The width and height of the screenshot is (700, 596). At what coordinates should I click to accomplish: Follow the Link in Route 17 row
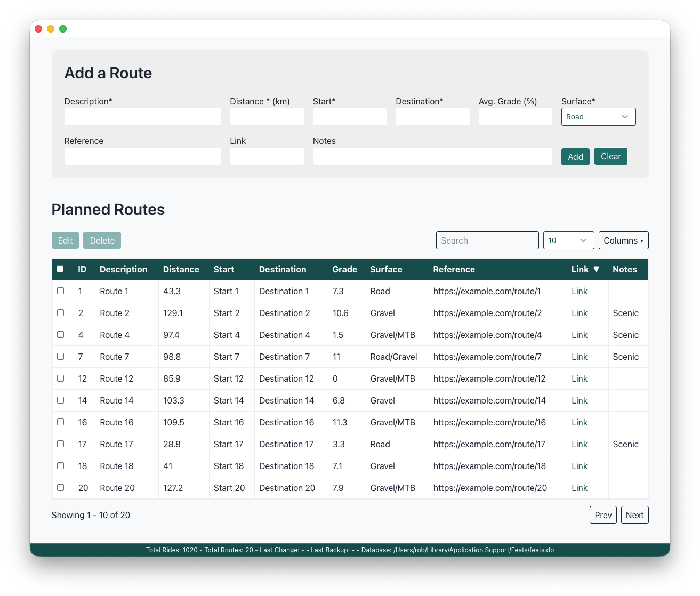[580, 444]
